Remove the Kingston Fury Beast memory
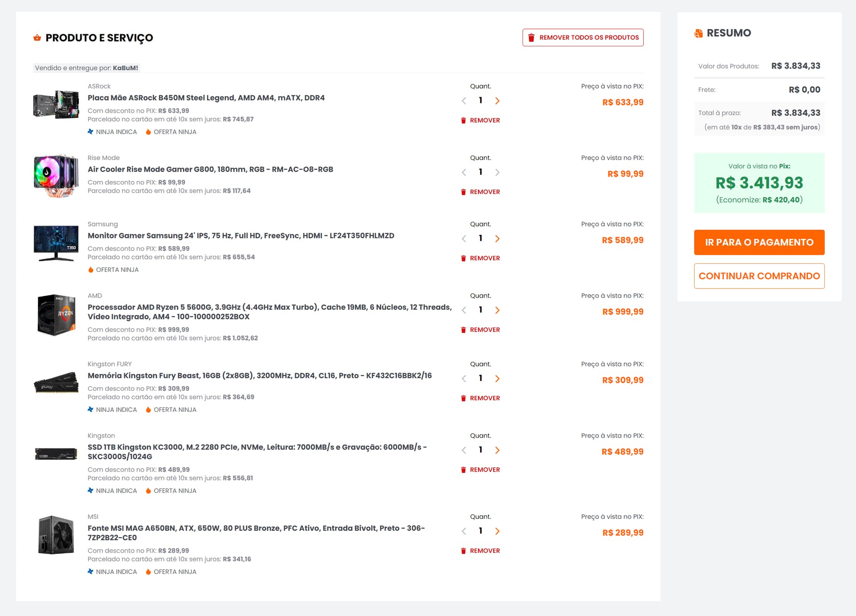Screen dimensions: 856x616 pyautogui.click(x=480, y=398)
